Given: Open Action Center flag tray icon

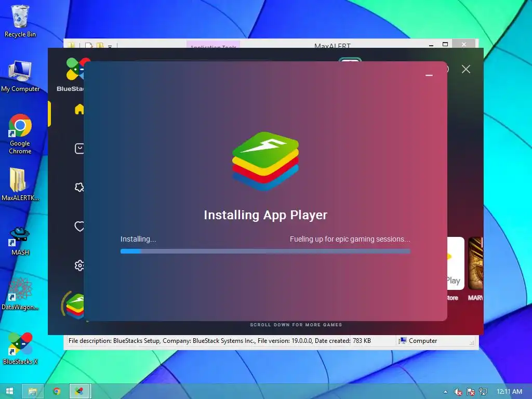Looking at the screenshot, I should tap(471, 392).
